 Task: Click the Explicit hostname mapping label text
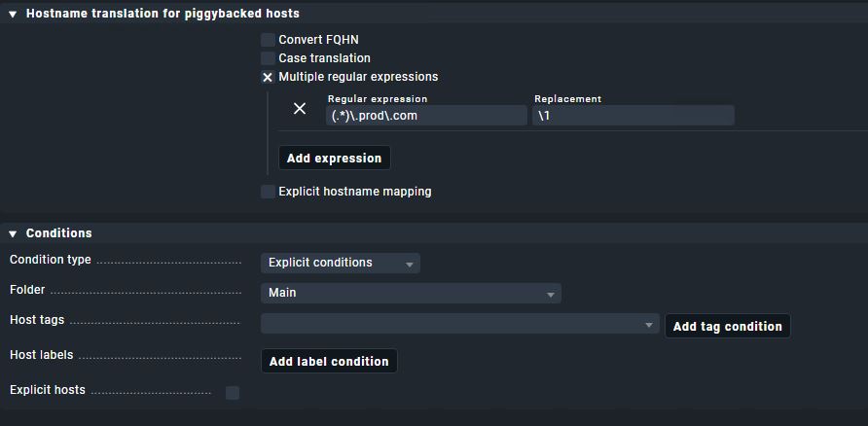pyautogui.click(x=355, y=192)
